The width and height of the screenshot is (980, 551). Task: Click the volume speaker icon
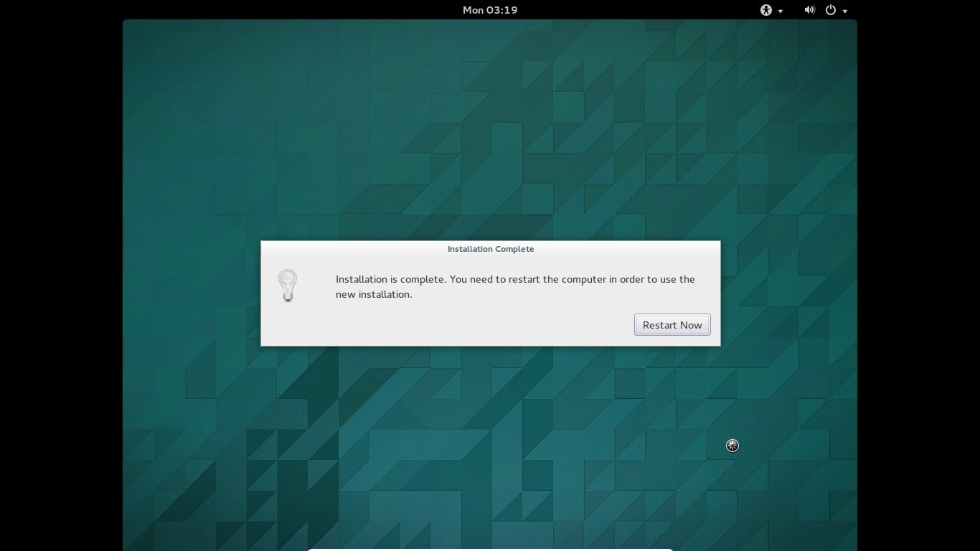pos(809,10)
